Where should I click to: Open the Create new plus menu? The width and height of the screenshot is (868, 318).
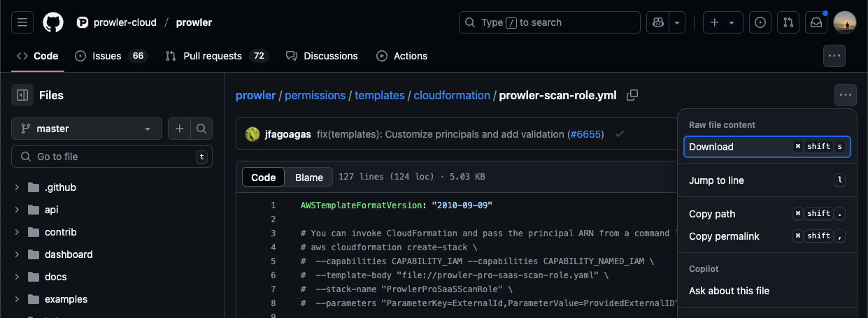click(x=723, y=22)
